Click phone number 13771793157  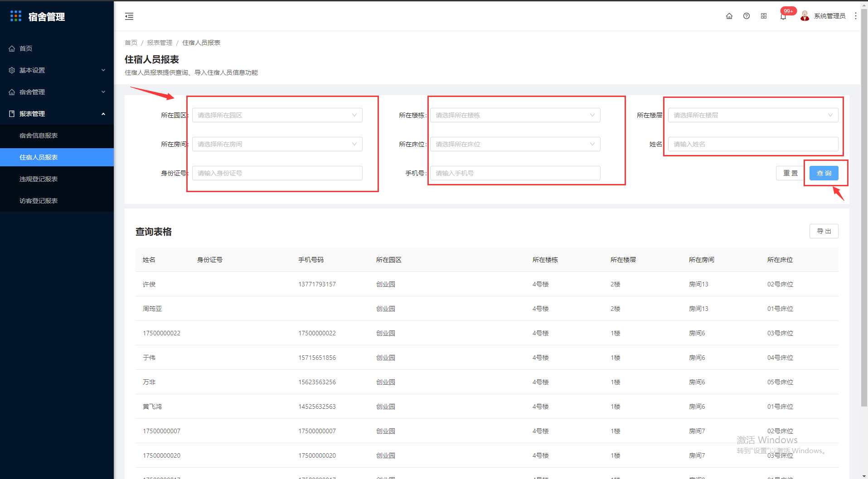click(x=317, y=284)
